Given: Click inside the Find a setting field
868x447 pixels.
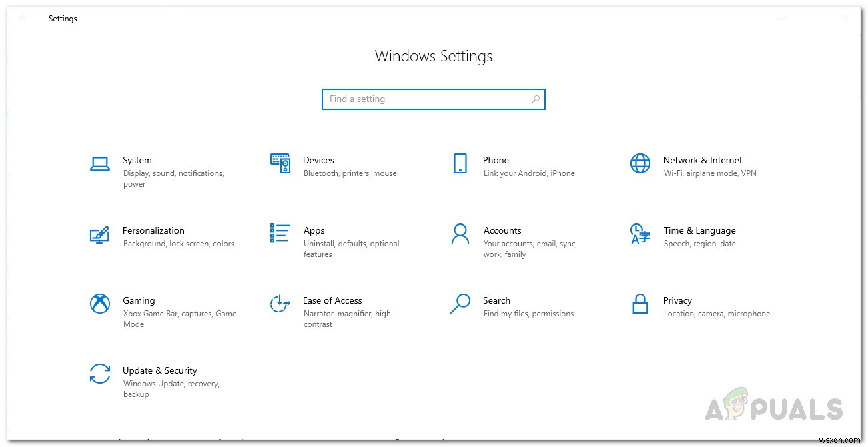Looking at the screenshot, I should 414,99.
